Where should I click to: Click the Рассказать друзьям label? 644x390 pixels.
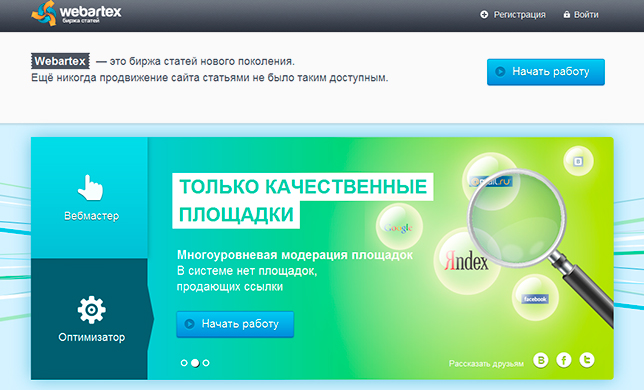point(486,364)
